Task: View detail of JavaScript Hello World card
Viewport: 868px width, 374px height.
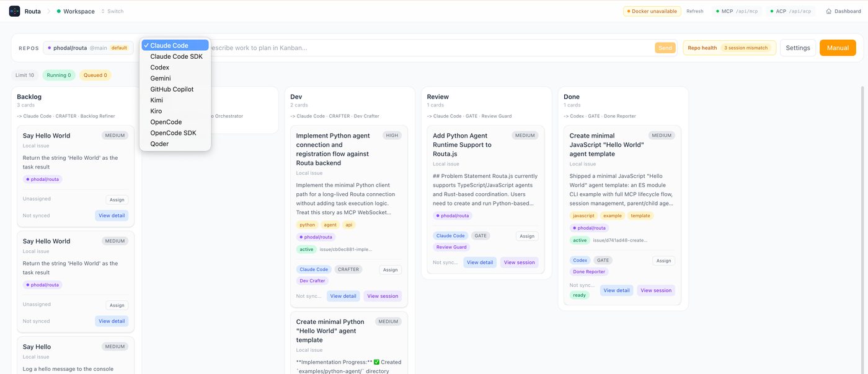Action: tap(616, 290)
